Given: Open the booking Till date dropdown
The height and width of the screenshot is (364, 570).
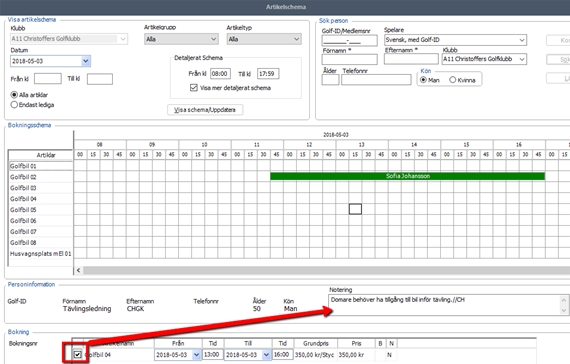Looking at the screenshot, I should [266, 355].
